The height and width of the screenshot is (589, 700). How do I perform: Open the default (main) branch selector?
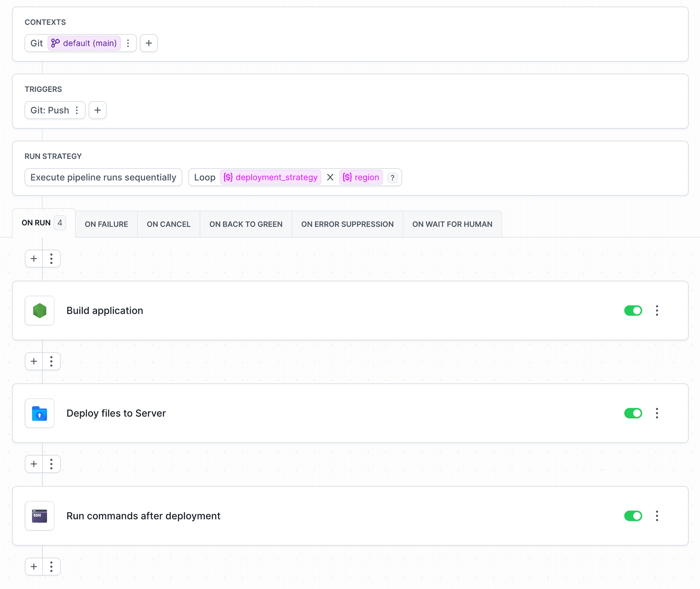[x=89, y=43]
